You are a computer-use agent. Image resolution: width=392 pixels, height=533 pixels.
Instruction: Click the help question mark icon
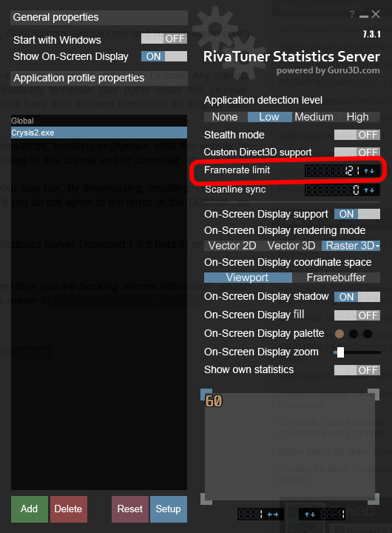tap(352, 14)
